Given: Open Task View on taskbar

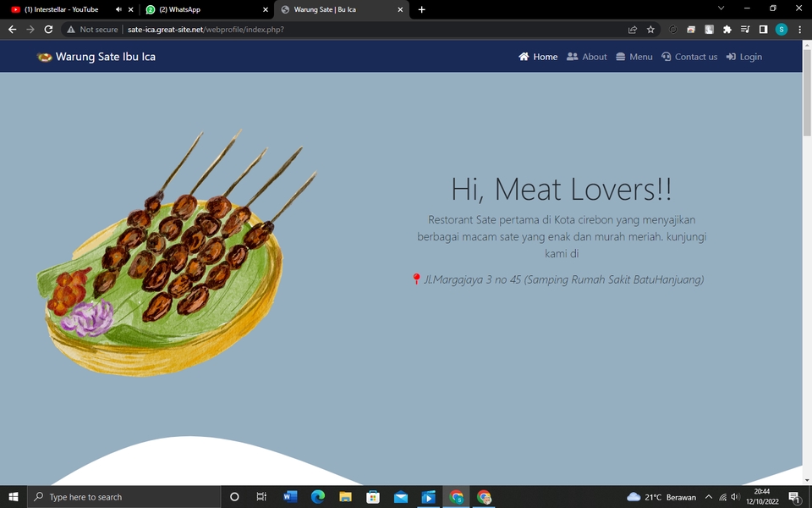Looking at the screenshot, I should 261,497.
